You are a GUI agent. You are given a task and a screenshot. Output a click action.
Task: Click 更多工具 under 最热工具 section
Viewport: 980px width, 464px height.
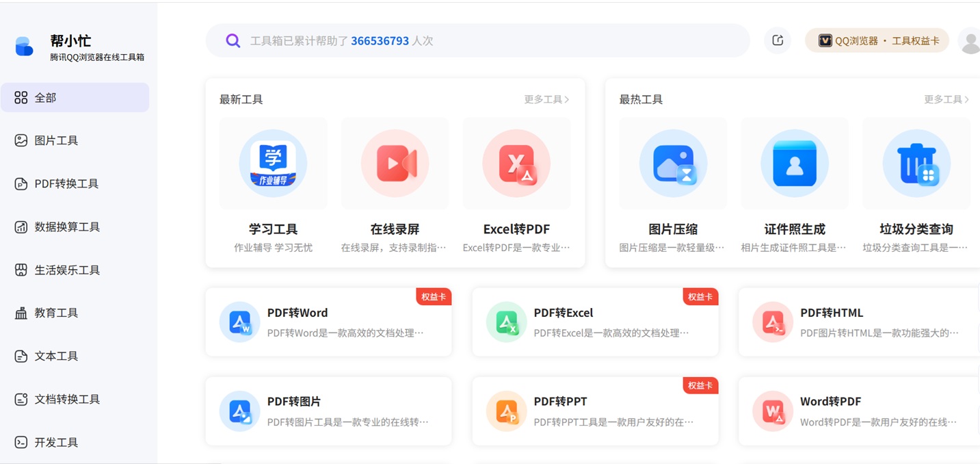click(x=945, y=99)
